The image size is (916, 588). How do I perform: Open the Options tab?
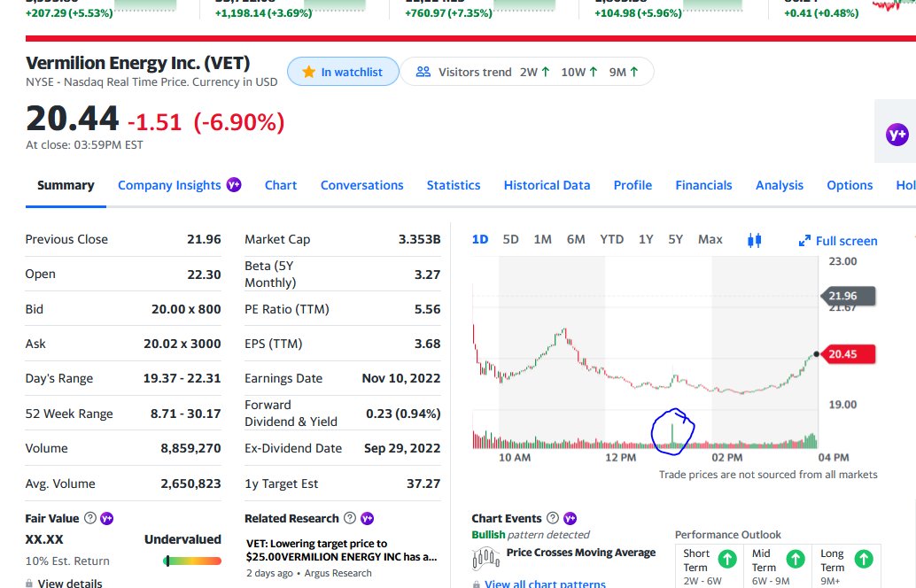850,185
